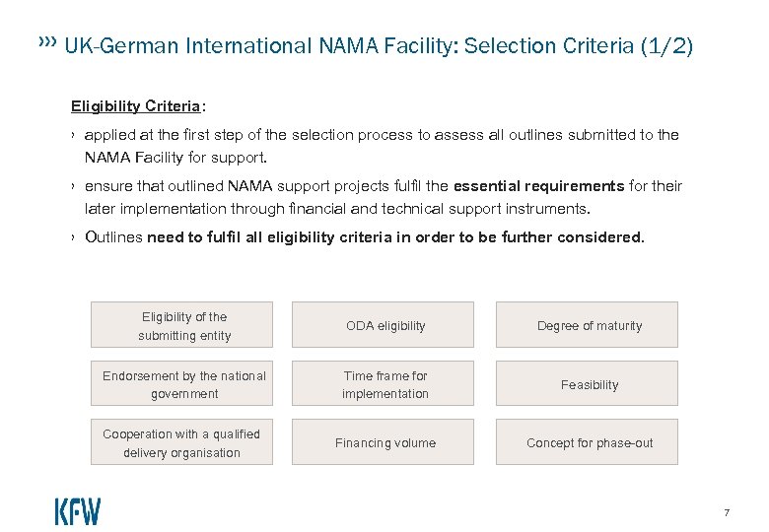The image size is (769, 532).
Task: Click the second bullet arrow before 'ensure'
Action: [74, 186]
